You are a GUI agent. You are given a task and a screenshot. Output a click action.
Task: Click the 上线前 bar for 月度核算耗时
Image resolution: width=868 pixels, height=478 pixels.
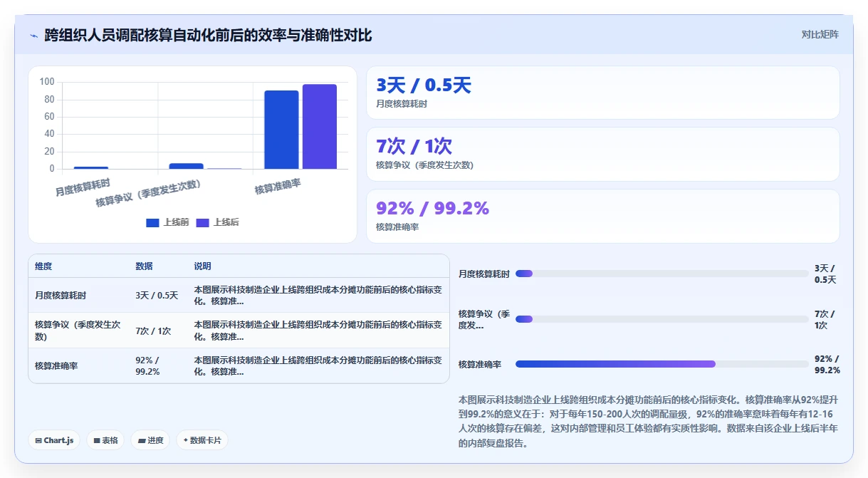(x=91, y=167)
